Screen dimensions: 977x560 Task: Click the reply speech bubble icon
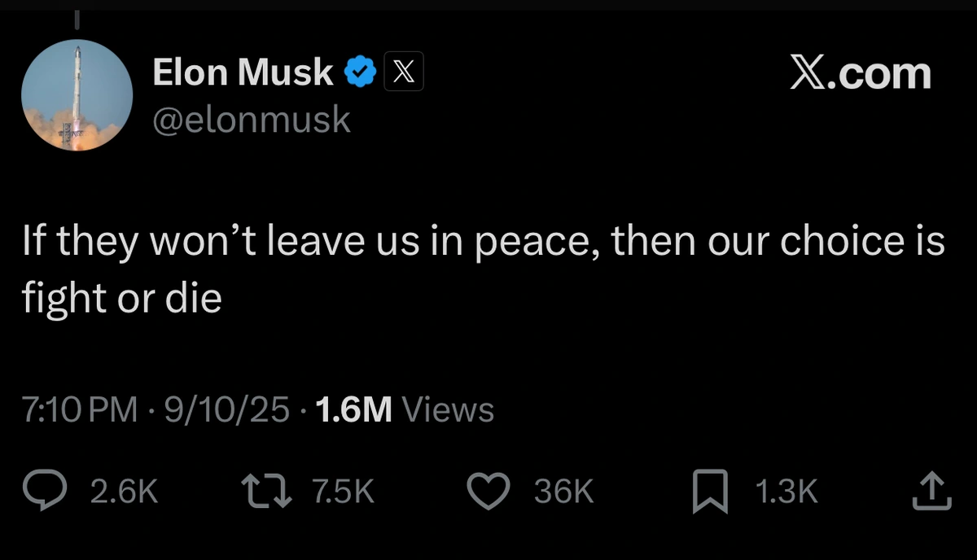(x=49, y=492)
